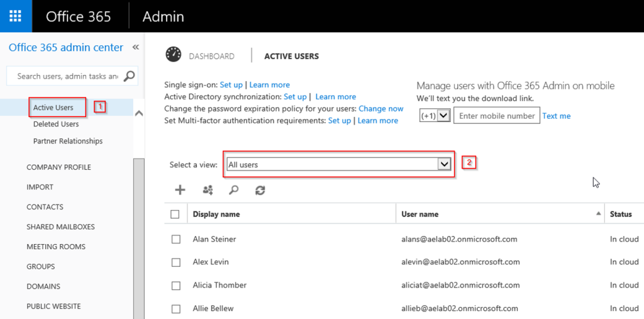Select the ACTIVE USERS heading tab
The width and height of the screenshot is (644, 319).
click(x=291, y=57)
